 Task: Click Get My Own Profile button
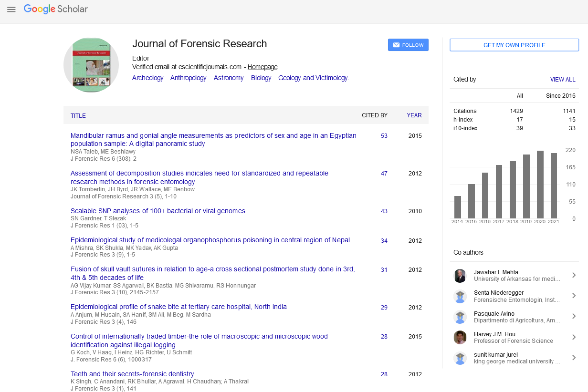514,45
